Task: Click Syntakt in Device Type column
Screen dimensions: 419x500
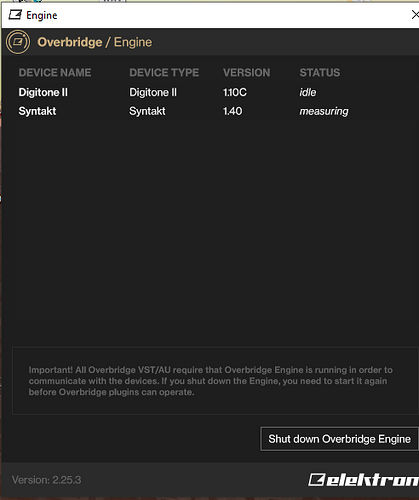Action: [x=147, y=111]
